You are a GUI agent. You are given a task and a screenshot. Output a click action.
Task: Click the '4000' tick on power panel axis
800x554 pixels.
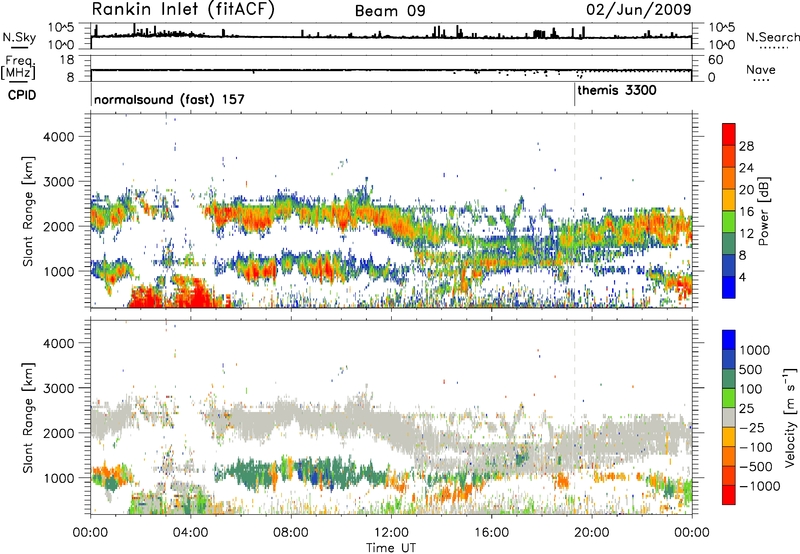(58, 137)
